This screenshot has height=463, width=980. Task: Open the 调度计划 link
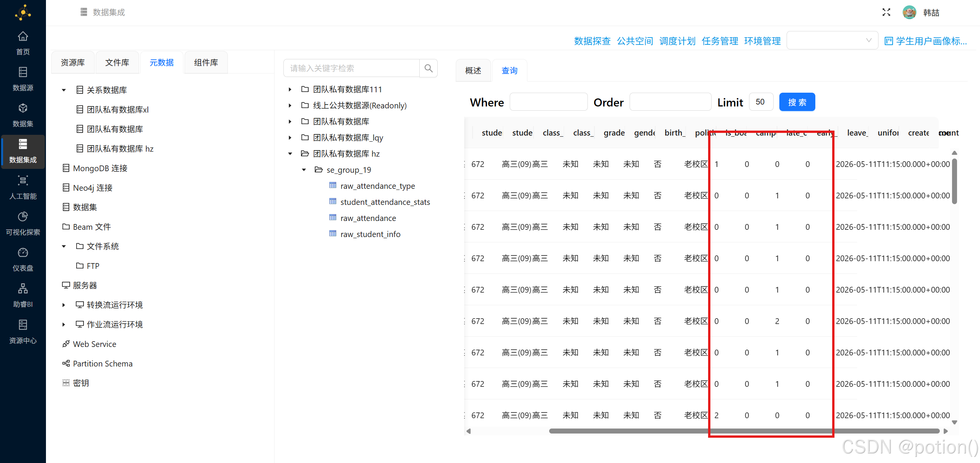[677, 41]
